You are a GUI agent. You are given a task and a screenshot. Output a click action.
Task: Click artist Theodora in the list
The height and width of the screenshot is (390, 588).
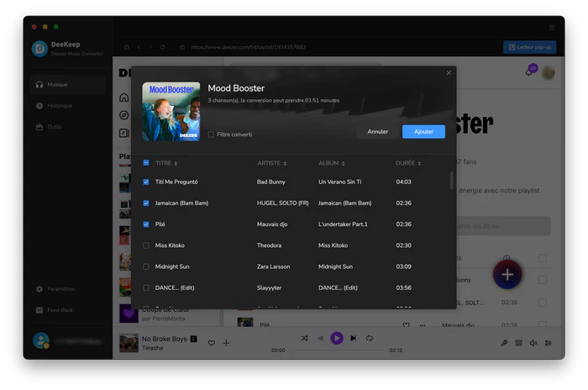click(270, 245)
